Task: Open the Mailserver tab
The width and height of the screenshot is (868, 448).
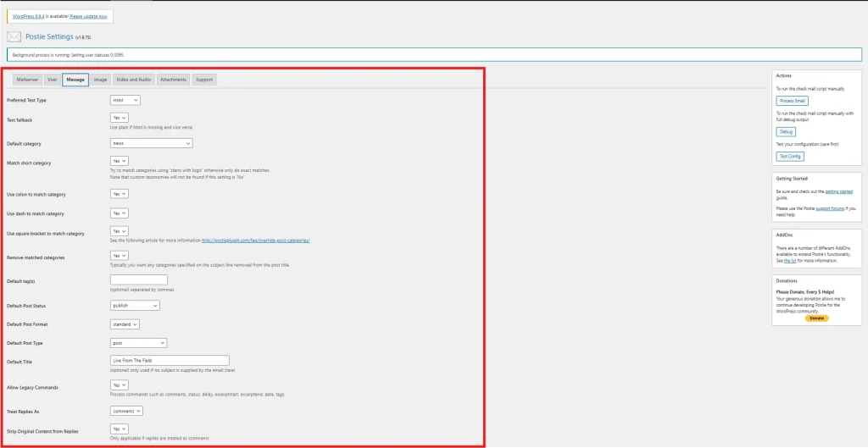Action: (28, 80)
